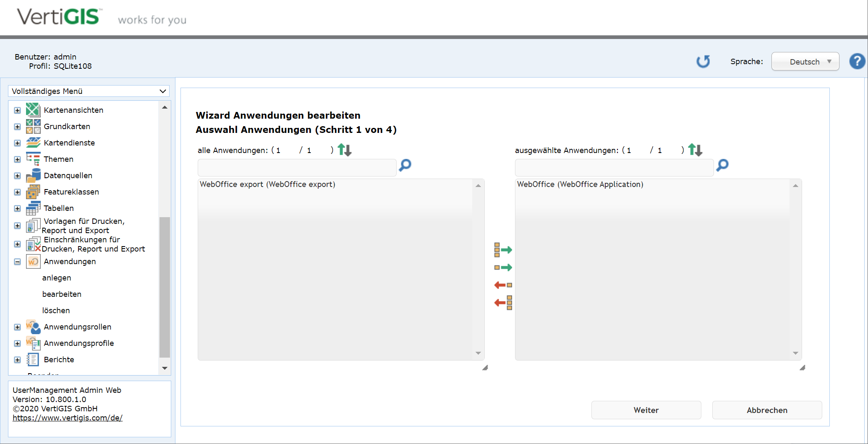Expand the Vorlagen für Drucken node
Image resolution: width=868 pixels, height=444 pixels.
(x=17, y=226)
